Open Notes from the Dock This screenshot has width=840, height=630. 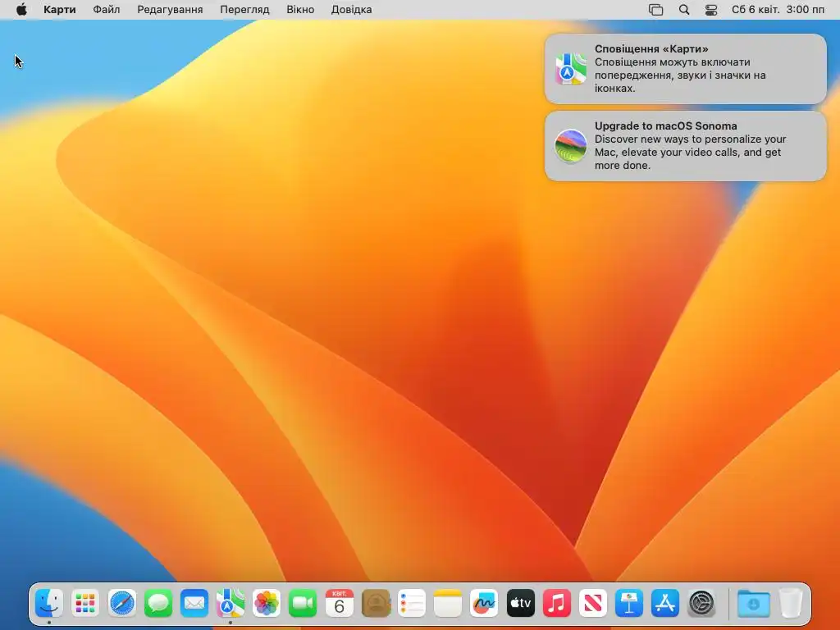[x=448, y=603]
